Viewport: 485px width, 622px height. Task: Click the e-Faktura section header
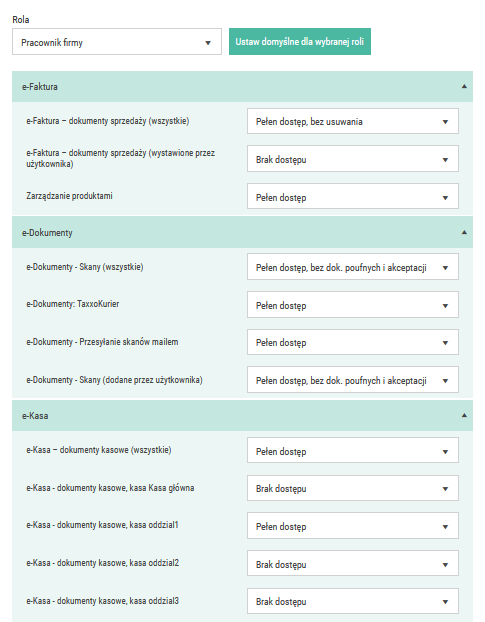(242, 86)
